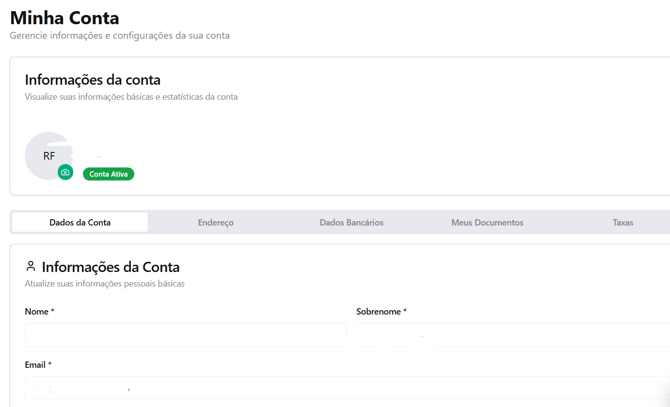This screenshot has height=407, width=670.
Task: Click the Minha Conta page title
Action: pyautogui.click(x=64, y=17)
